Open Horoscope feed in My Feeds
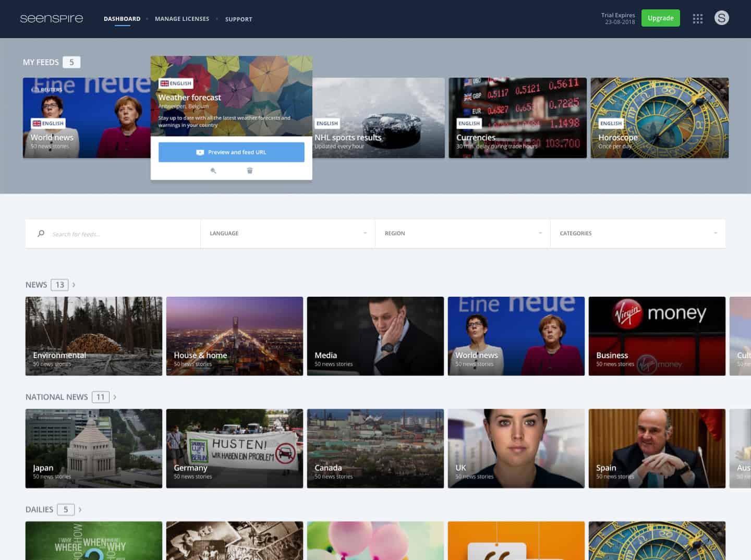The image size is (751, 560). pos(659,118)
